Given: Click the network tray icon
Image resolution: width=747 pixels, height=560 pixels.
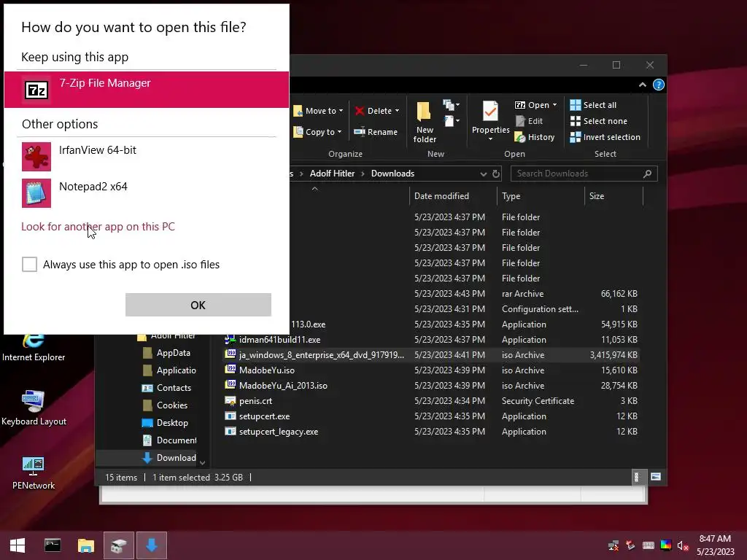Looking at the screenshot, I should click(x=614, y=545).
